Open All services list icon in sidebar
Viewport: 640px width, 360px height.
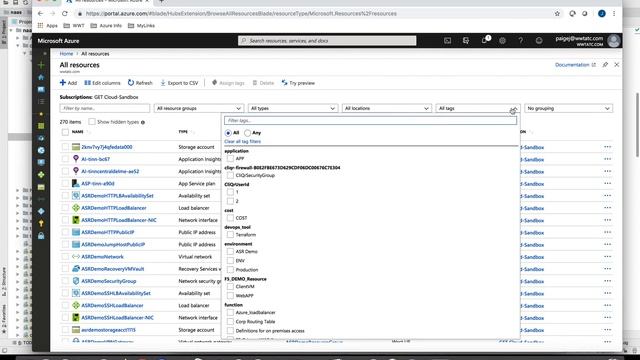tap(41, 101)
